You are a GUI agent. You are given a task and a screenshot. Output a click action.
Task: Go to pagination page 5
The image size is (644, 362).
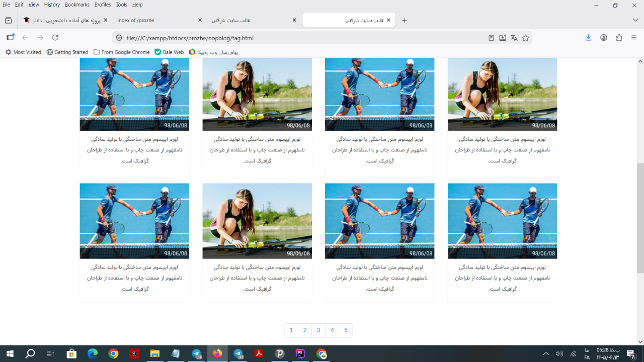point(346,330)
